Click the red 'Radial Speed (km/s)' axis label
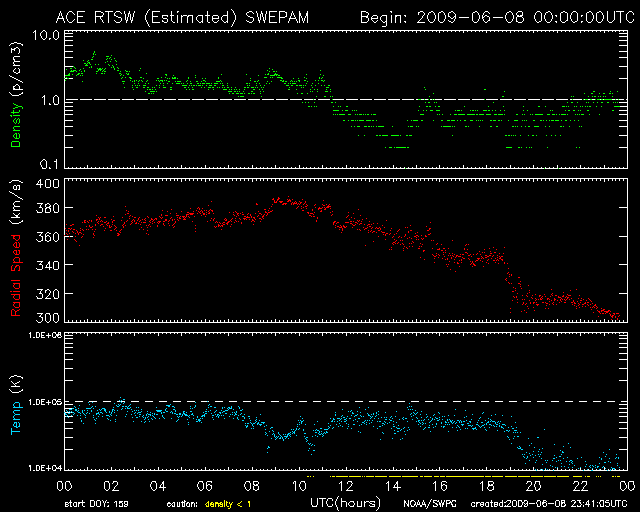 (x=16, y=248)
